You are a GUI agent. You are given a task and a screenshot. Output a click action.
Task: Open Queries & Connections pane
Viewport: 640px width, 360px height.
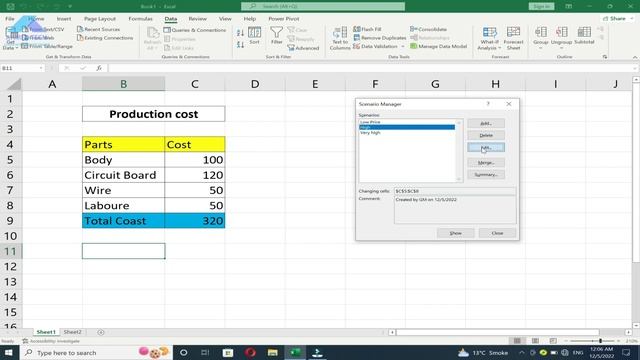(x=195, y=30)
